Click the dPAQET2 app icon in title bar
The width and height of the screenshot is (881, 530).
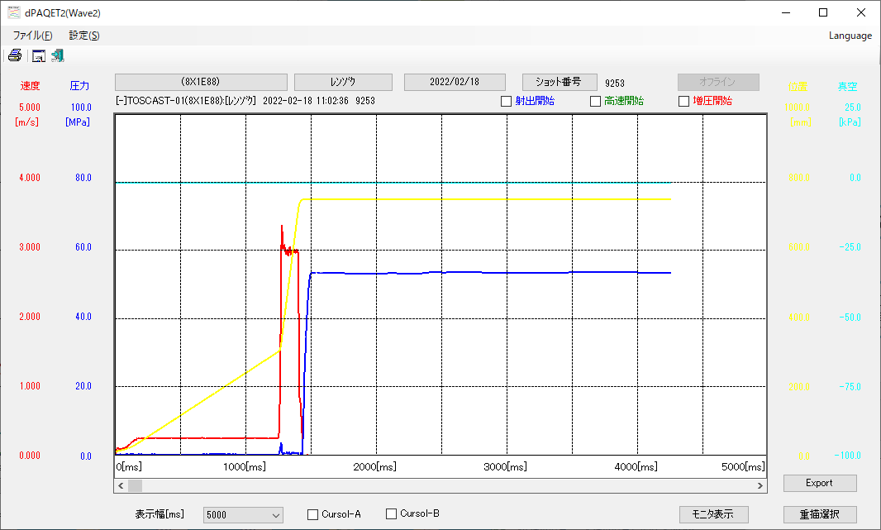13,13
